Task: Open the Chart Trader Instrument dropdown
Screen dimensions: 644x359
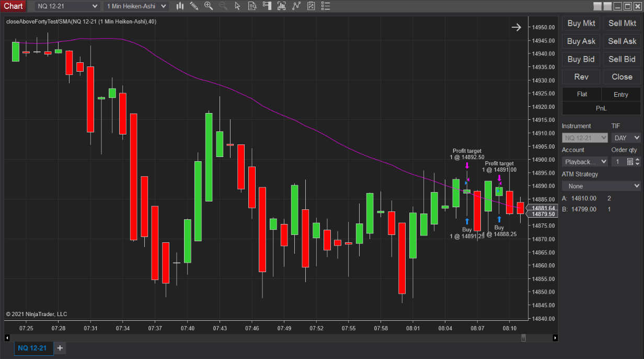Action: pyautogui.click(x=585, y=138)
